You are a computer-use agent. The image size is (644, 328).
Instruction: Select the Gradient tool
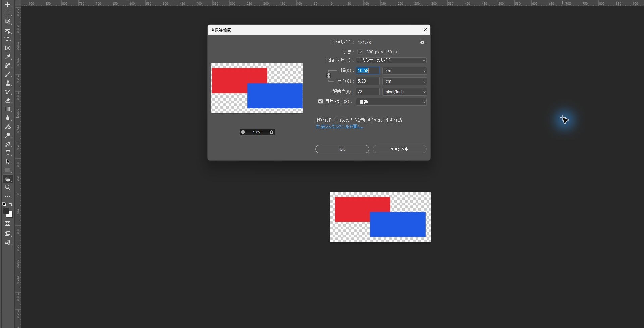tap(8, 109)
